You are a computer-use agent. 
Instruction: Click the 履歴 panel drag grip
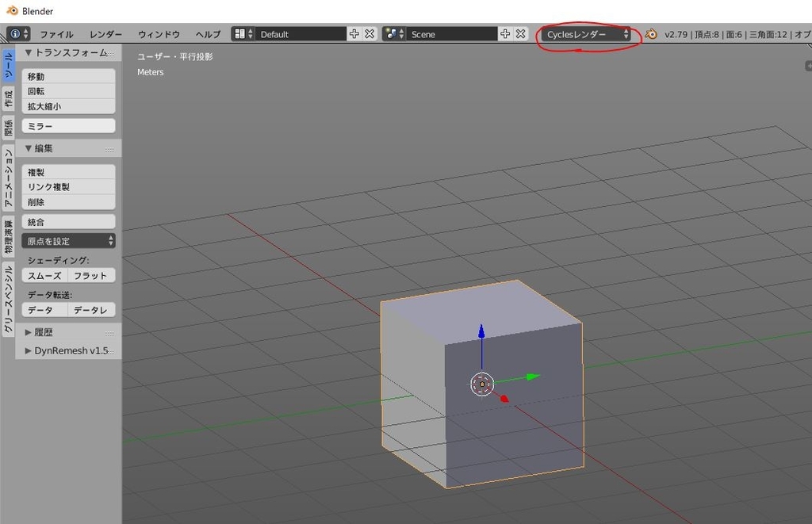109,333
